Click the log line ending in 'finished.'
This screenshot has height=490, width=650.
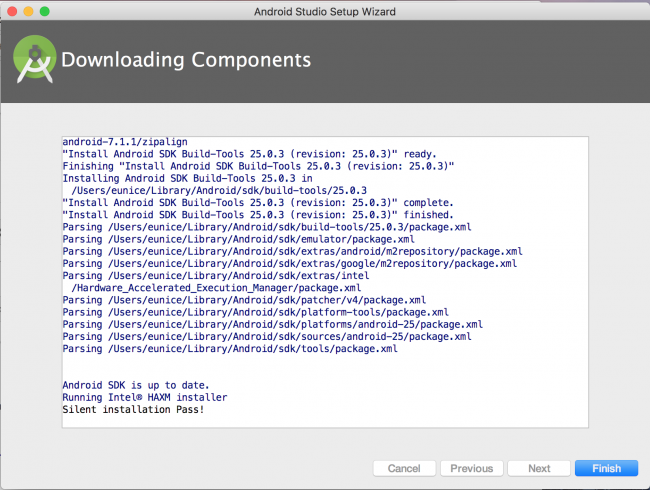[x=258, y=215]
